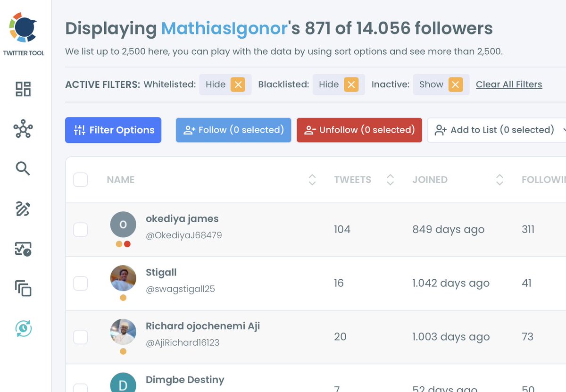Click the JOINED column header
Screen dimensions: 566x392
(x=430, y=180)
